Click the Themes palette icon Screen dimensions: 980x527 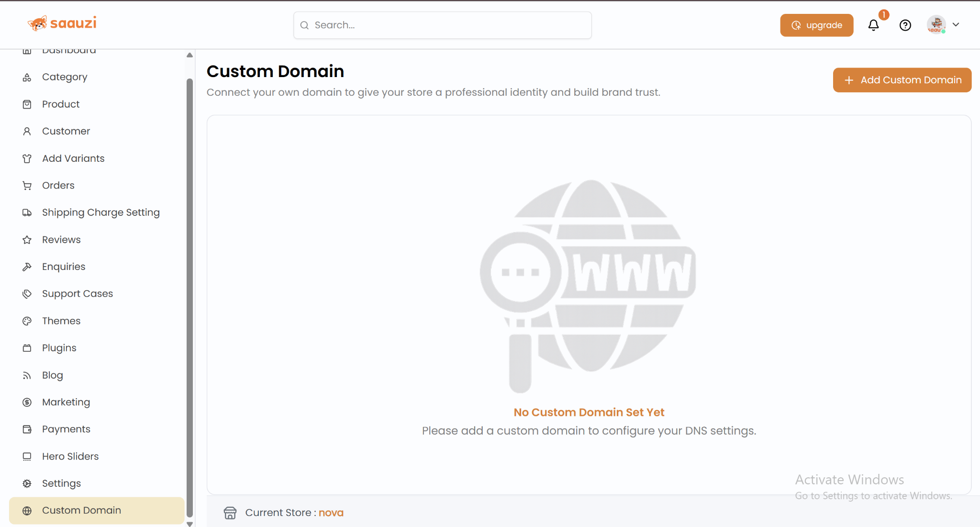27,321
